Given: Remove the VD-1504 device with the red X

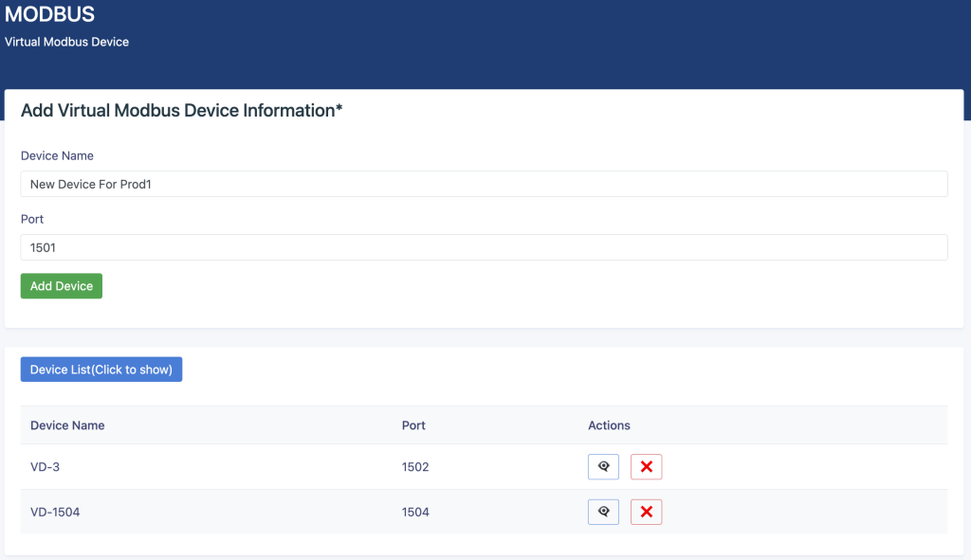Looking at the screenshot, I should click(646, 512).
